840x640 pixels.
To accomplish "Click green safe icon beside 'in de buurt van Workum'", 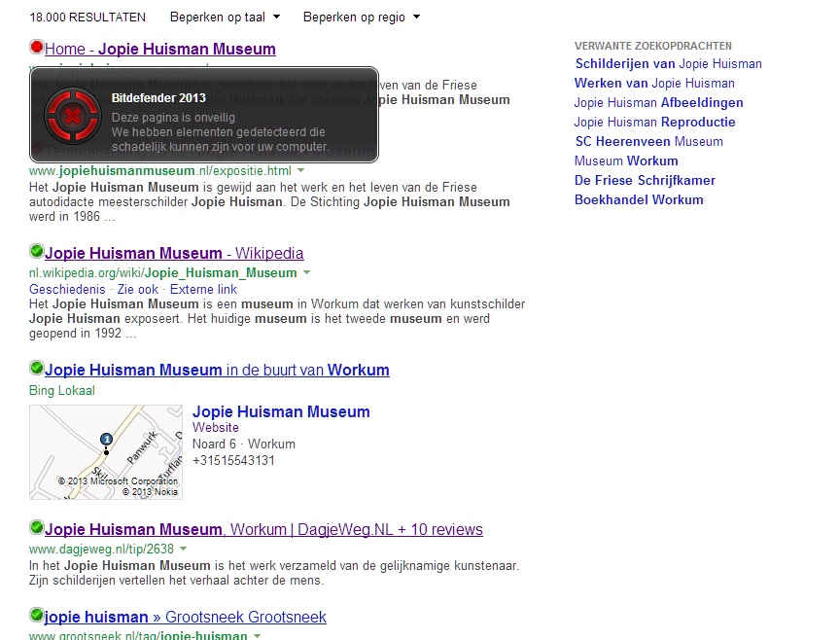I will 36,368.
